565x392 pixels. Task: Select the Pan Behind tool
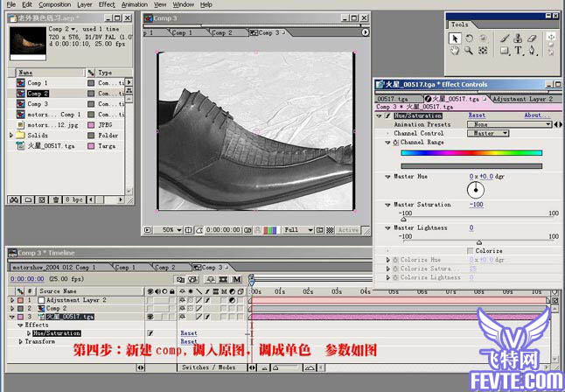coord(483,51)
